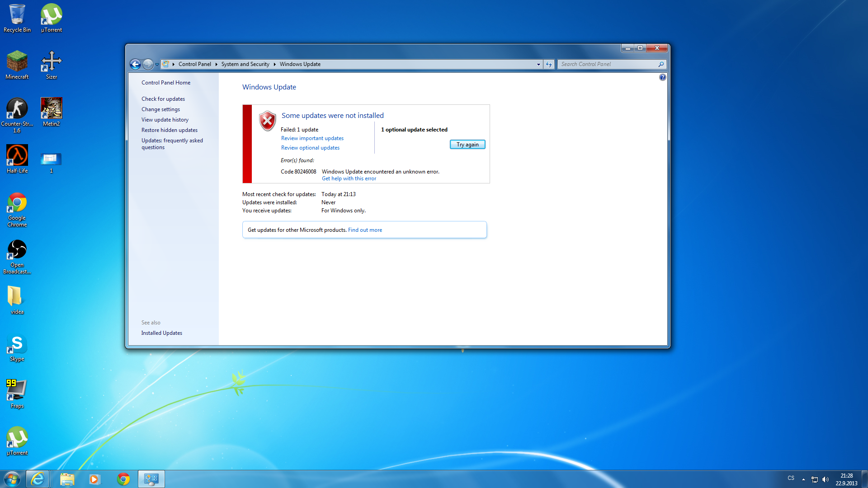Show hidden system tray icons
Viewport: 868px width, 488px height.
(803, 479)
